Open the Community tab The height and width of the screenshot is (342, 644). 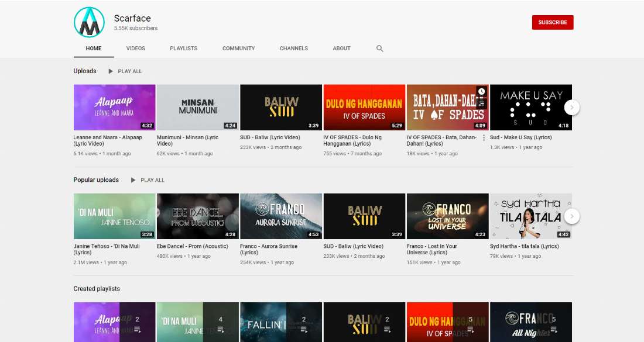pos(239,49)
